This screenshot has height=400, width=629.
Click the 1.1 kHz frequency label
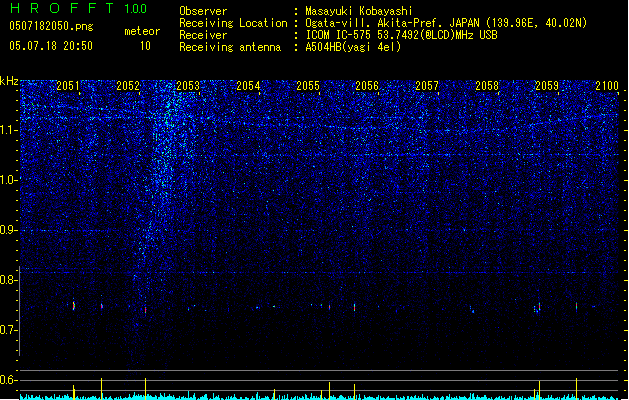(9, 130)
